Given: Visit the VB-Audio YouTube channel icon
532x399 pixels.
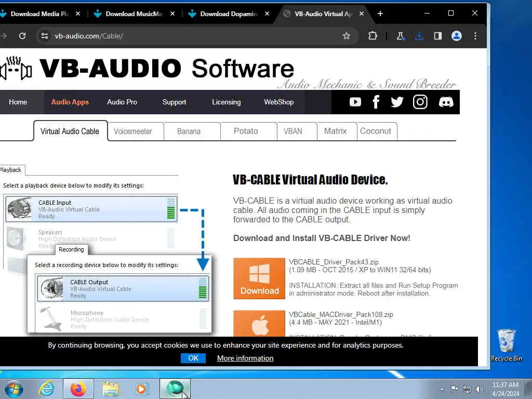Looking at the screenshot, I should point(355,102).
